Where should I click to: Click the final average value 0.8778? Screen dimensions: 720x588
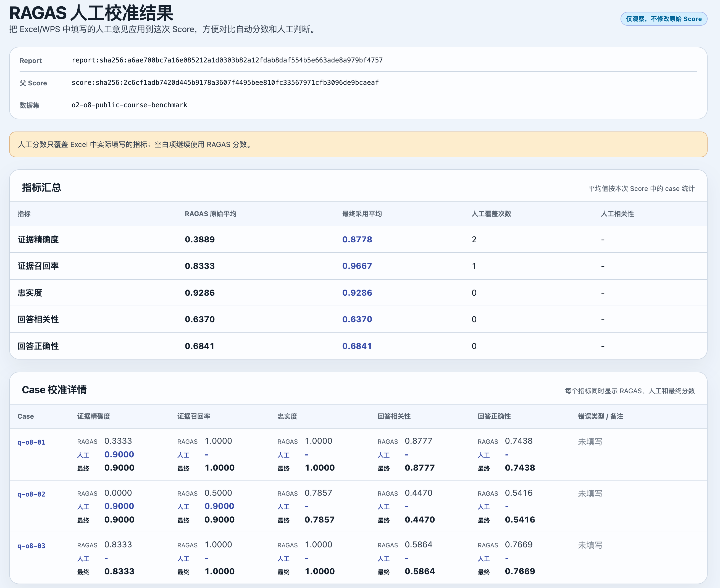click(x=357, y=240)
